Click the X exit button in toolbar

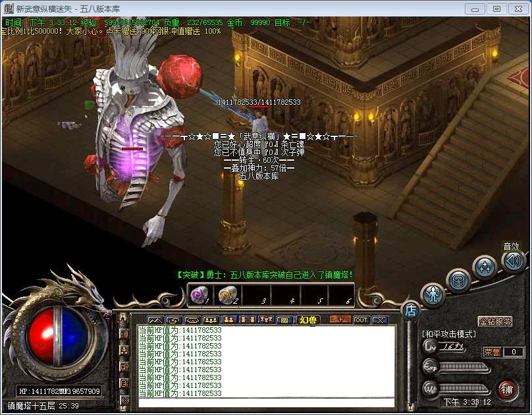click(380, 320)
